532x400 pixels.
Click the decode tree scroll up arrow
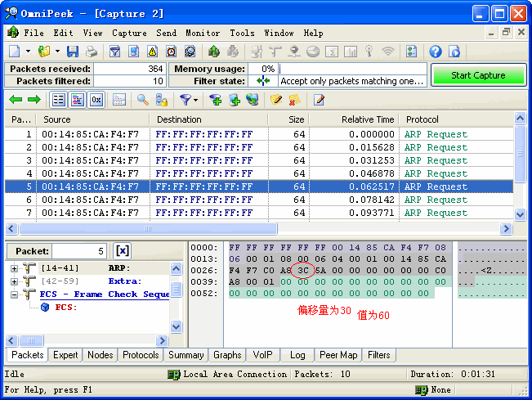tap(176, 268)
